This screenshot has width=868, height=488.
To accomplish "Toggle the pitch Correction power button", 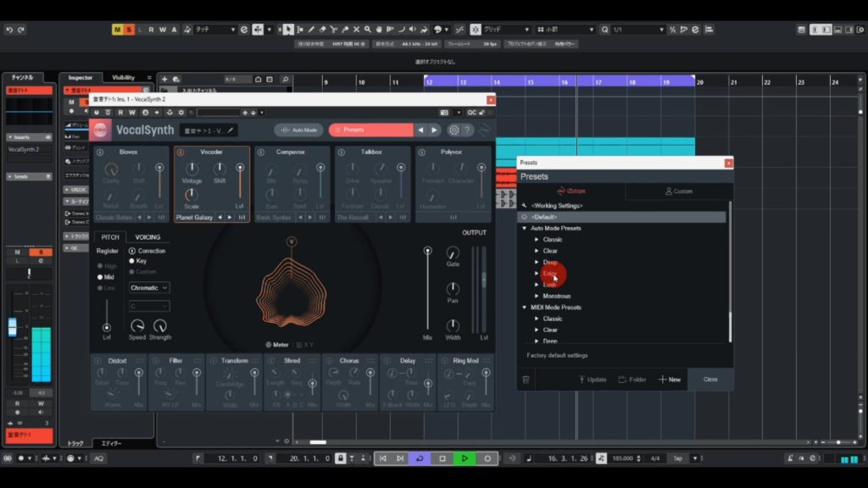I will pos(131,251).
